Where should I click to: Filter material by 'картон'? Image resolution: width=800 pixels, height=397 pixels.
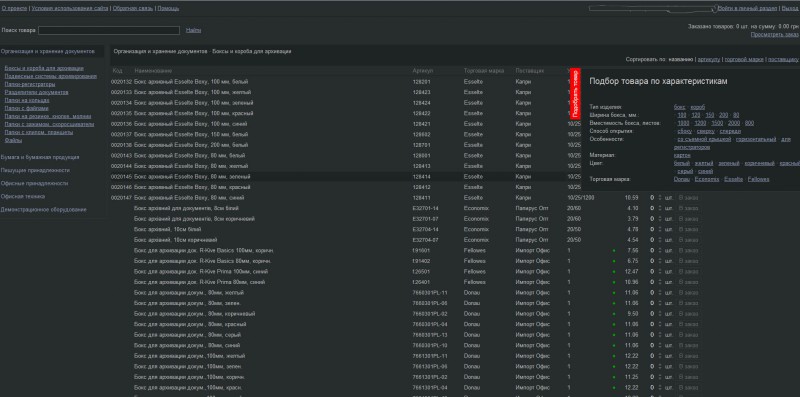click(682, 155)
